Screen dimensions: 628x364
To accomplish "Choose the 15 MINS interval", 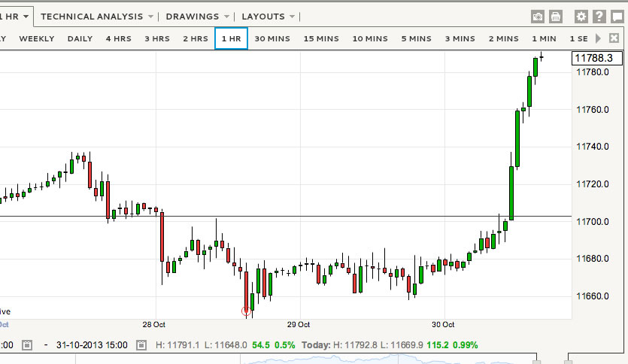I will (321, 38).
